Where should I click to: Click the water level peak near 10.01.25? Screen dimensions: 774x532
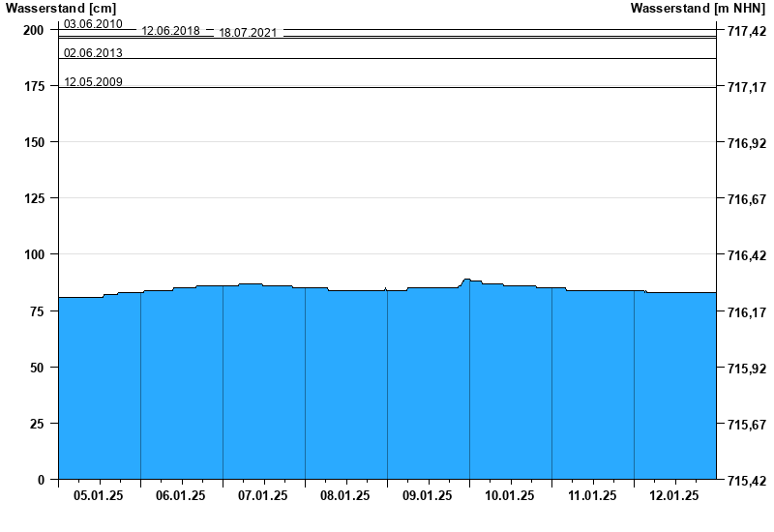click(x=466, y=280)
